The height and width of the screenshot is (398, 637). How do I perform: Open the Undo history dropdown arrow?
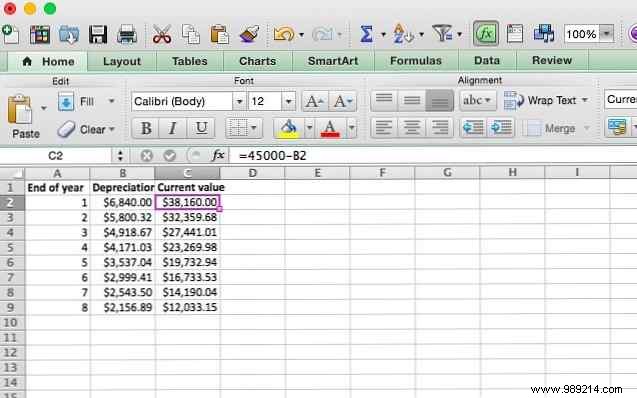click(301, 35)
